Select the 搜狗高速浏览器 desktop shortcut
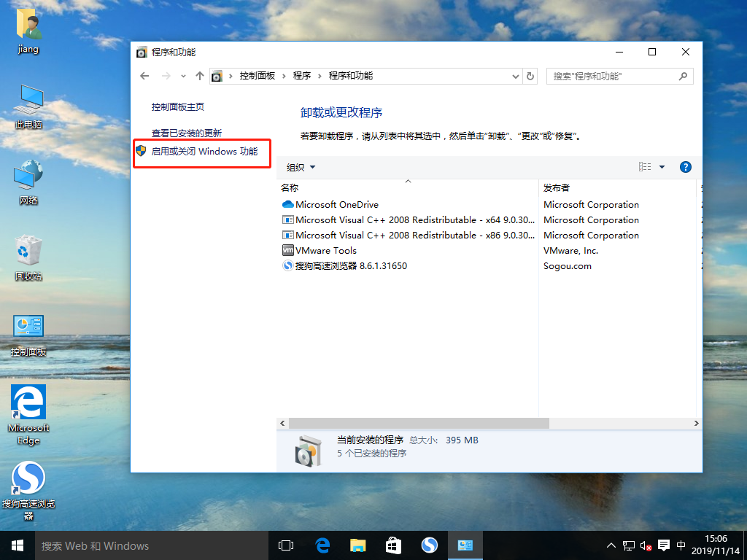 tap(28, 491)
